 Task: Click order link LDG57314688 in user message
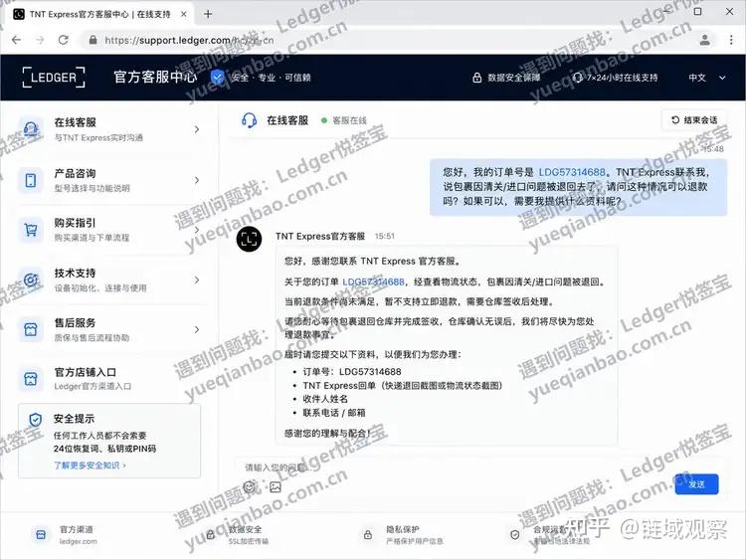[572, 172]
